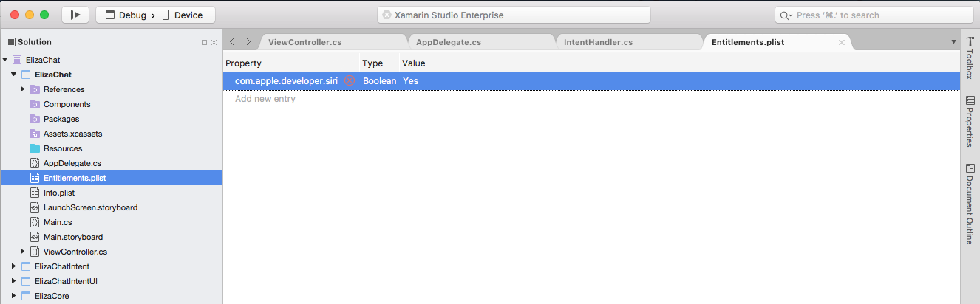Click the red delete entry icon
This screenshot has height=304, width=980.
pos(349,80)
